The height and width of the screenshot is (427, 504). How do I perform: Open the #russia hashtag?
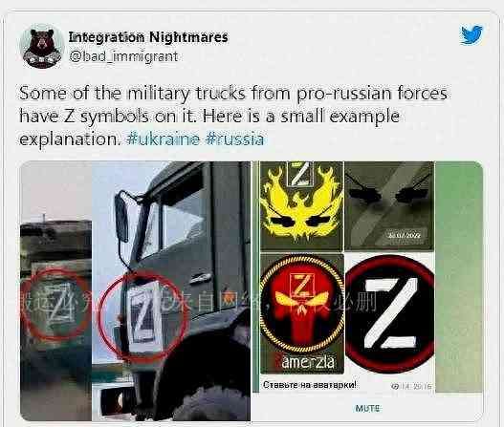tap(234, 139)
